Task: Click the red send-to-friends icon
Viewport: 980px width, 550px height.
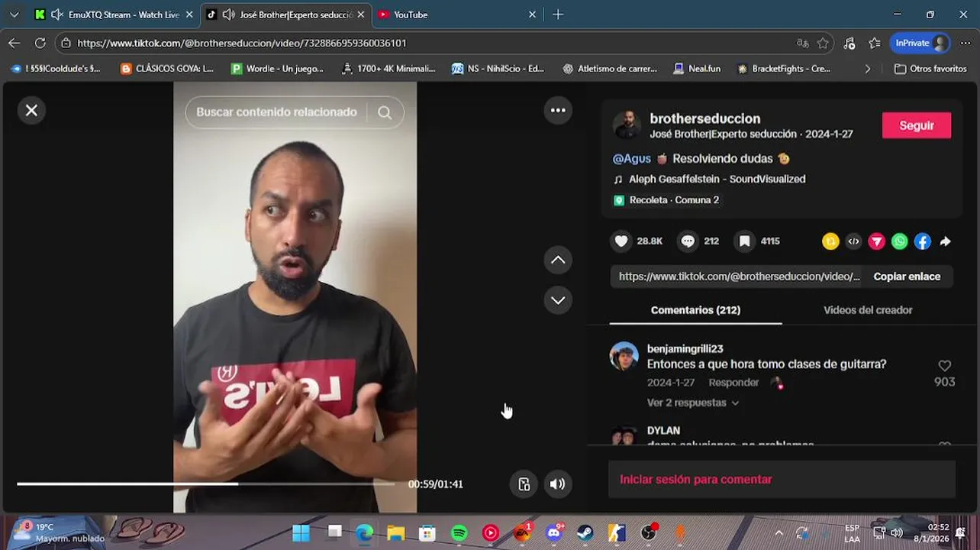Action: pyautogui.click(x=876, y=241)
